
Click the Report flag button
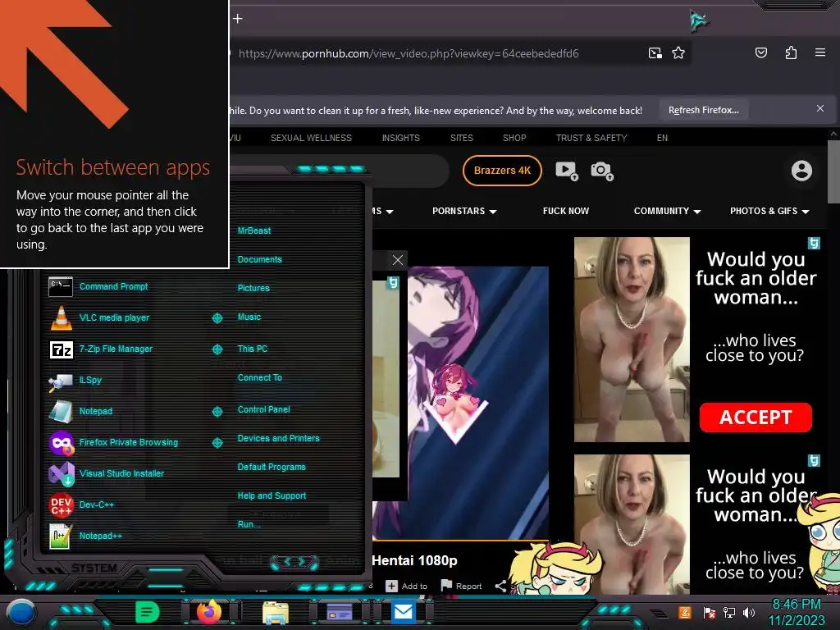461,586
